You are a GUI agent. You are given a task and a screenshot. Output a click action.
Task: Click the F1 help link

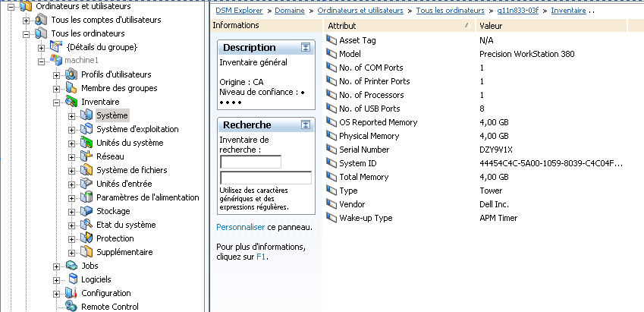click(x=261, y=257)
